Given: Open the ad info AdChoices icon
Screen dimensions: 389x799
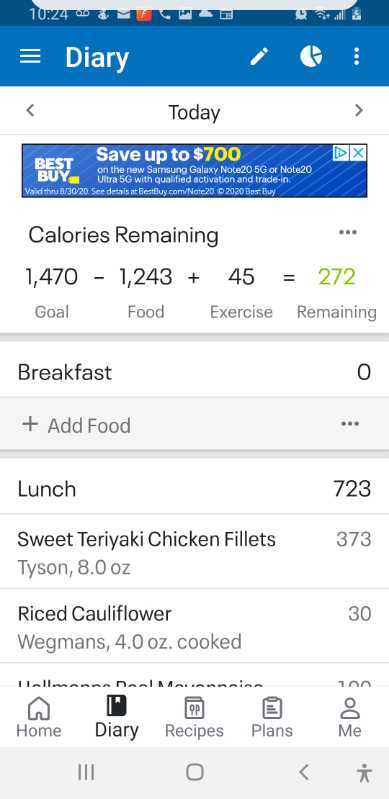Looking at the screenshot, I should (x=341, y=153).
